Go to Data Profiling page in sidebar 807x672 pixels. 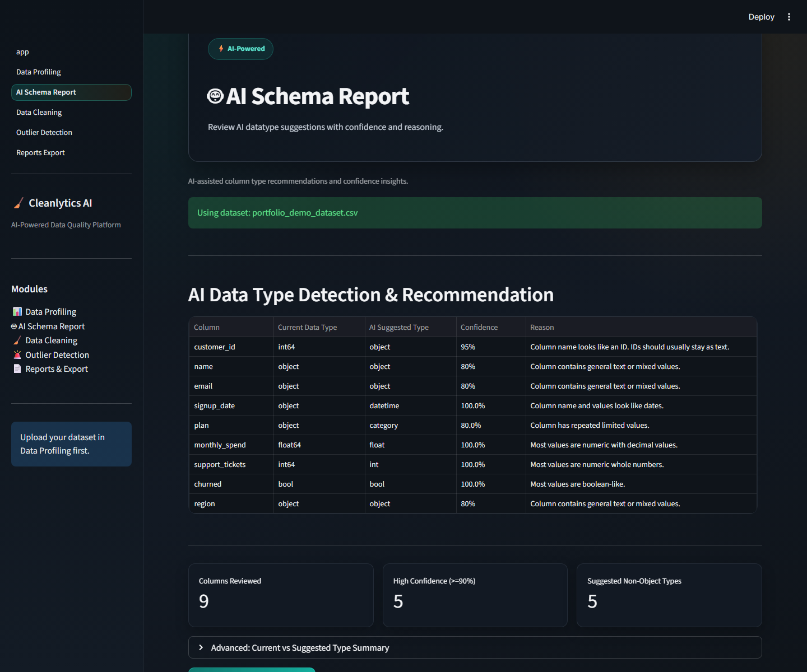(x=71, y=72)
